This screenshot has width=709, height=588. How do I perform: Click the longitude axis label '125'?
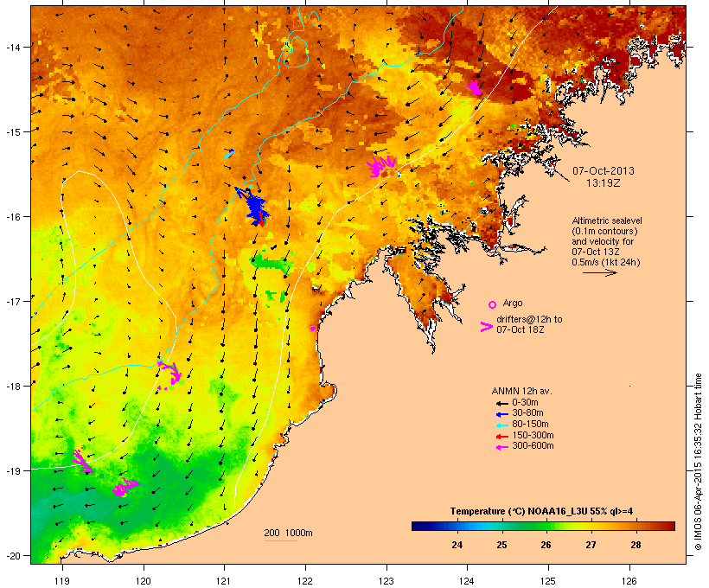[x=548, y=581]
